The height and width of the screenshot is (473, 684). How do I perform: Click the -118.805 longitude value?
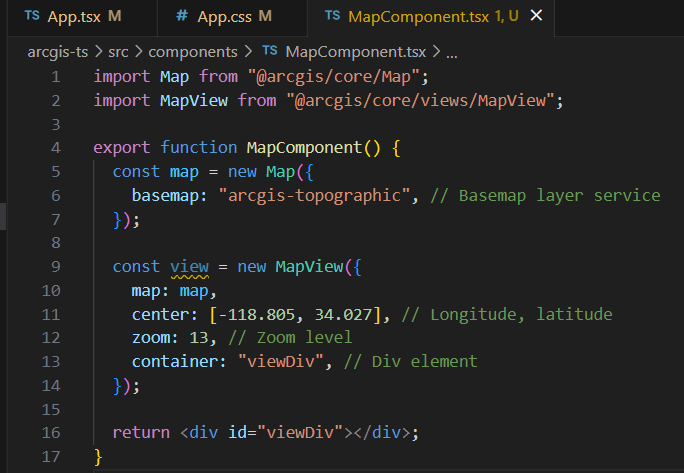click(x=256, y=315)
